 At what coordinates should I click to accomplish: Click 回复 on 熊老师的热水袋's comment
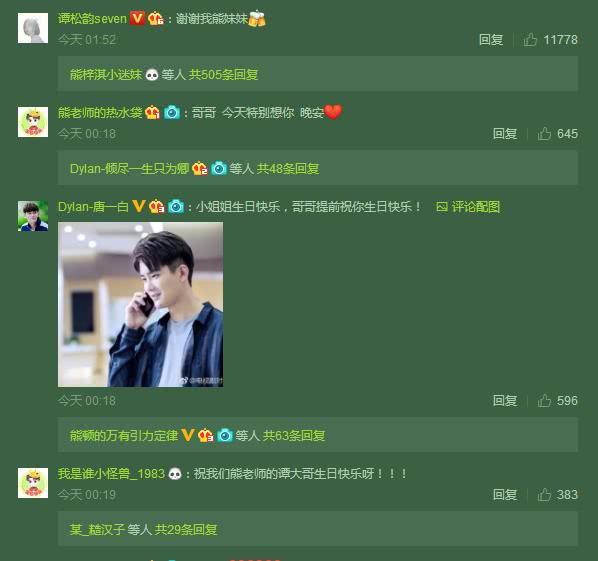[505, 133]
